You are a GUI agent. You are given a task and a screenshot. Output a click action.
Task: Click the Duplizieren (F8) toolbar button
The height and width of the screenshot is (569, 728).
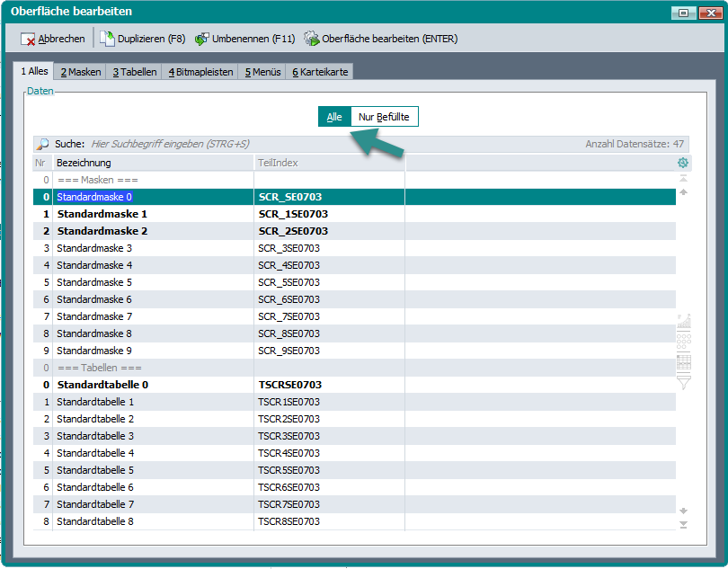tap(143, 39)
